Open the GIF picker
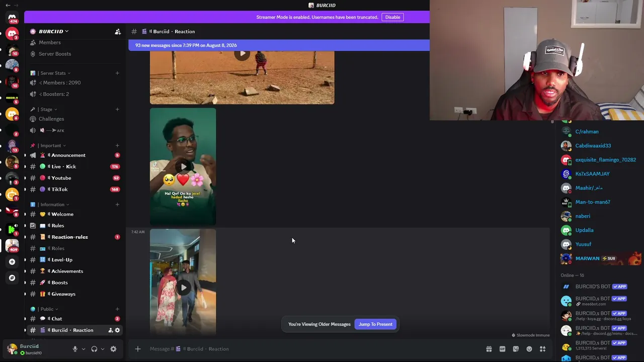 tap(502, 349)
